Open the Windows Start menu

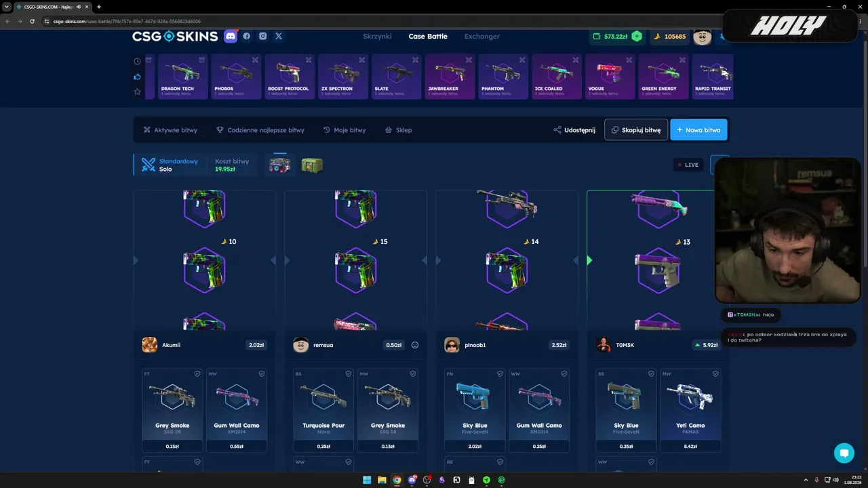(367, 480)
